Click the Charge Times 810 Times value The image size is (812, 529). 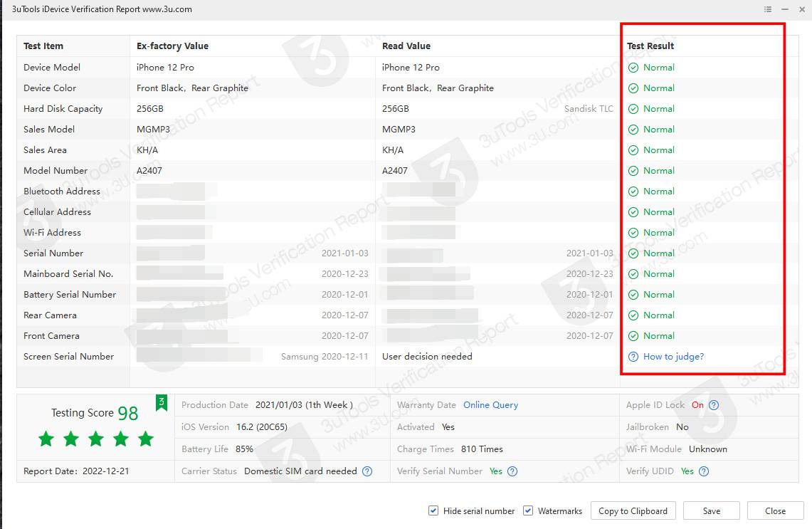(x=482, y=449)
